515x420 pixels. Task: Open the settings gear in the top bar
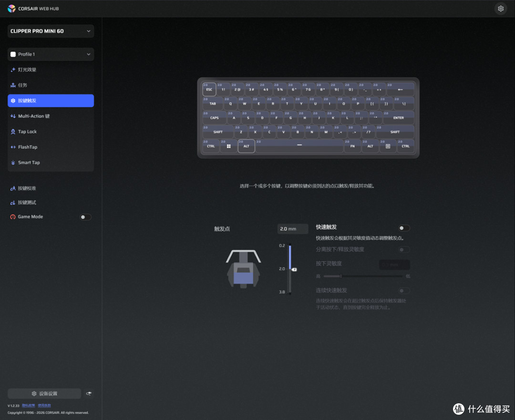point(501,9)
